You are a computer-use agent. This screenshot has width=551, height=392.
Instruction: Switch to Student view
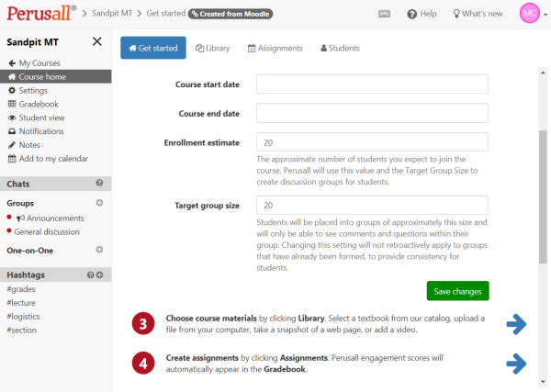pos(36,118)
